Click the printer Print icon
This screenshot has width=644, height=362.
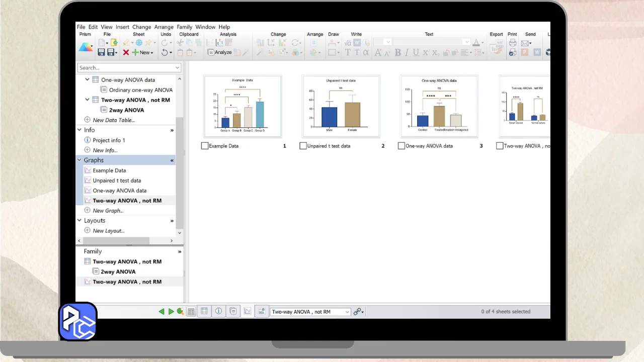click(512, 43)
